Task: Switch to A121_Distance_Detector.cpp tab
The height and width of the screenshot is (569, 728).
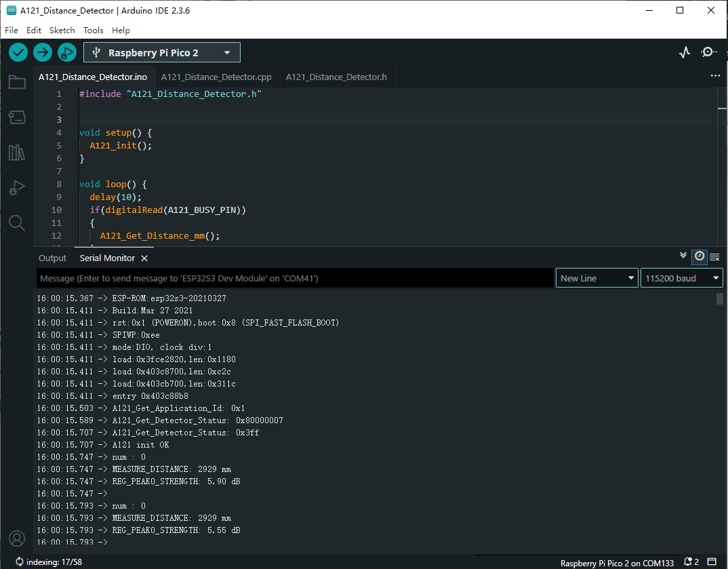Action: pyautogui.click(x=216, y=77)
